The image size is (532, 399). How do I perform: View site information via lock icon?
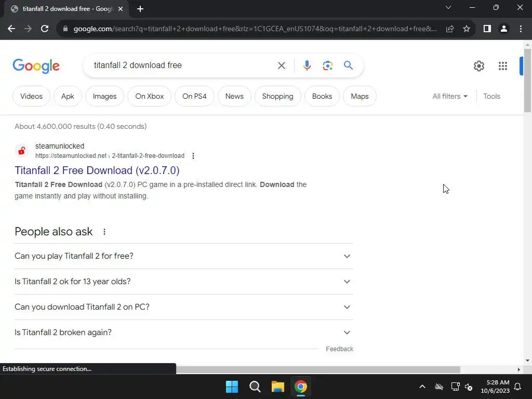point(65,29)
